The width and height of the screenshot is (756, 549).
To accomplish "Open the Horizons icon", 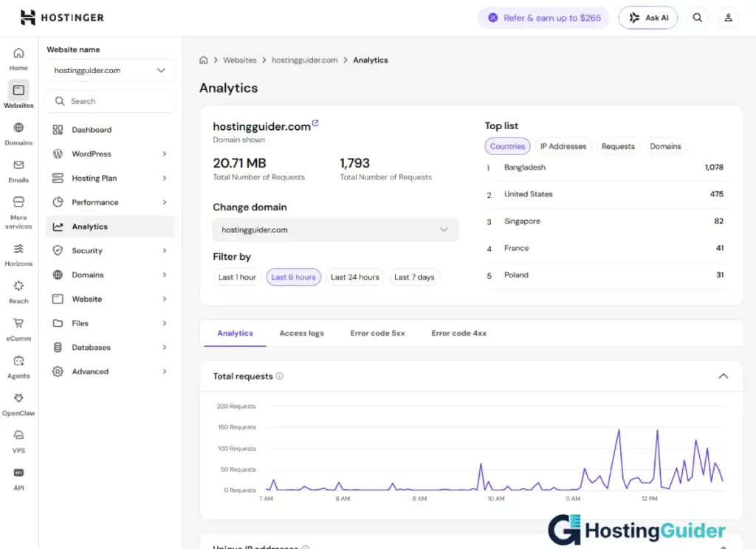I will click(18, 249).
